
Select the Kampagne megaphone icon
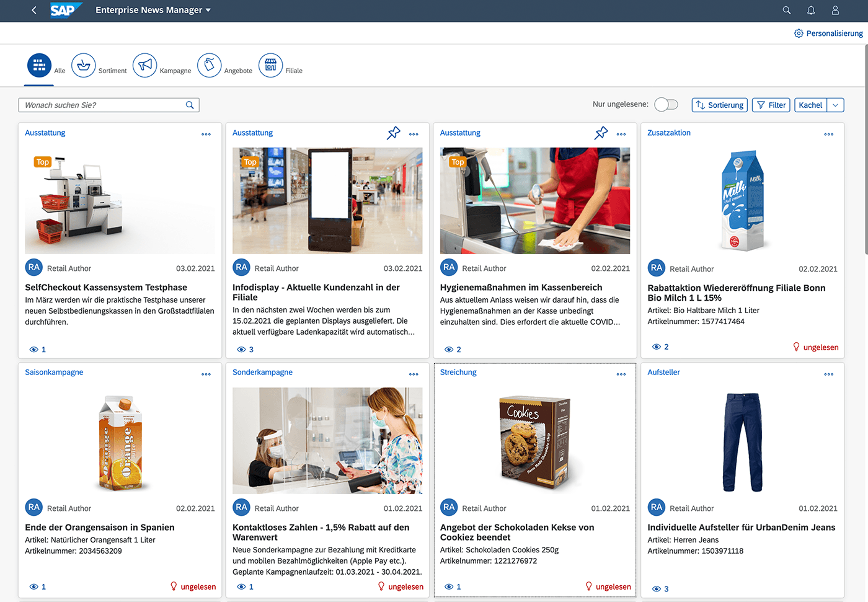click(144, 64)
